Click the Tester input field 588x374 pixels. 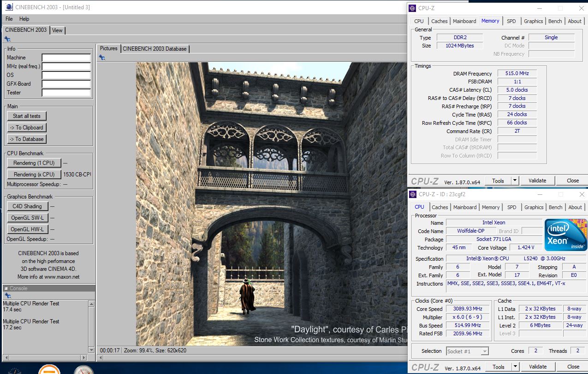click(66, 93)
